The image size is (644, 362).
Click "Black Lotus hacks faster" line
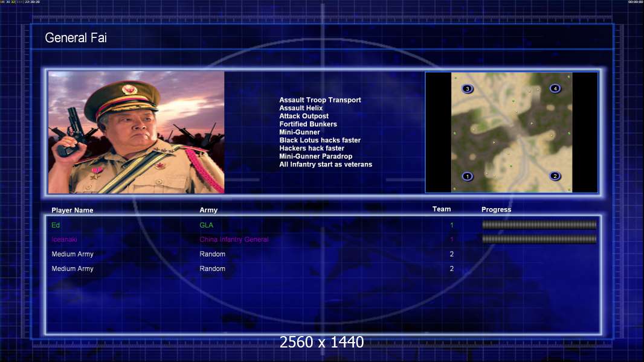tap(320, 140)
